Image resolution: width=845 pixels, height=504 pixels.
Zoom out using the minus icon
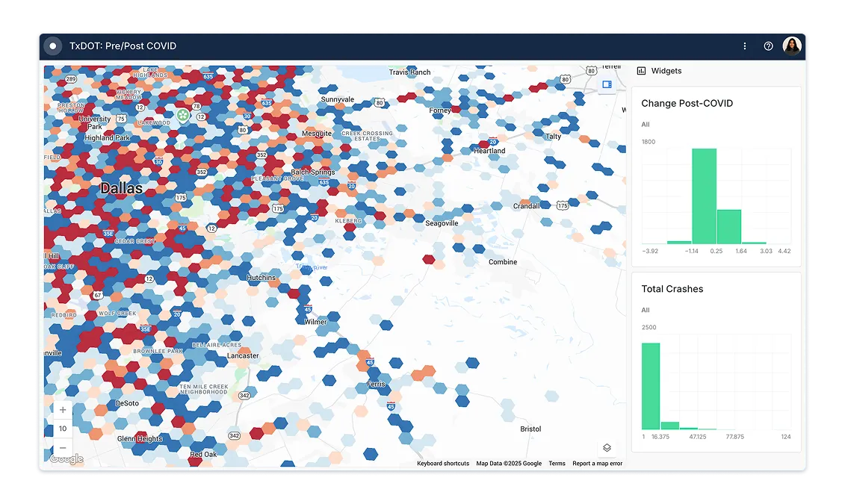point(63,447)
